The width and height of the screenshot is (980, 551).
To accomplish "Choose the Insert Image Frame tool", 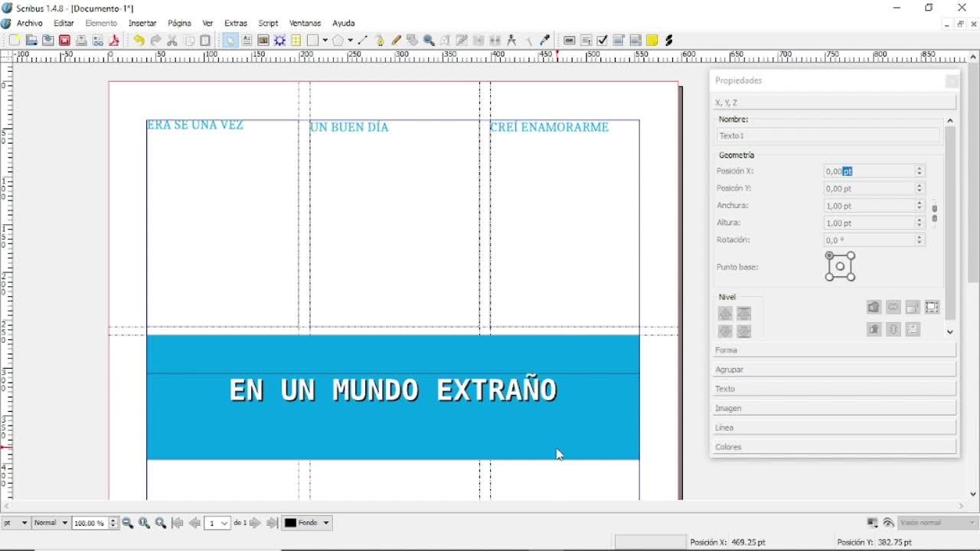I will tap(263, 41).
